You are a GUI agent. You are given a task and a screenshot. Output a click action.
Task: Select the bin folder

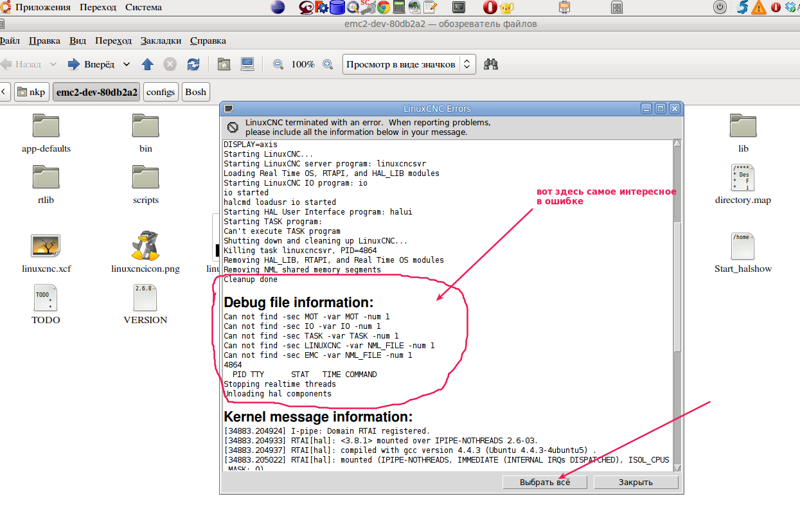pos(146,133)
